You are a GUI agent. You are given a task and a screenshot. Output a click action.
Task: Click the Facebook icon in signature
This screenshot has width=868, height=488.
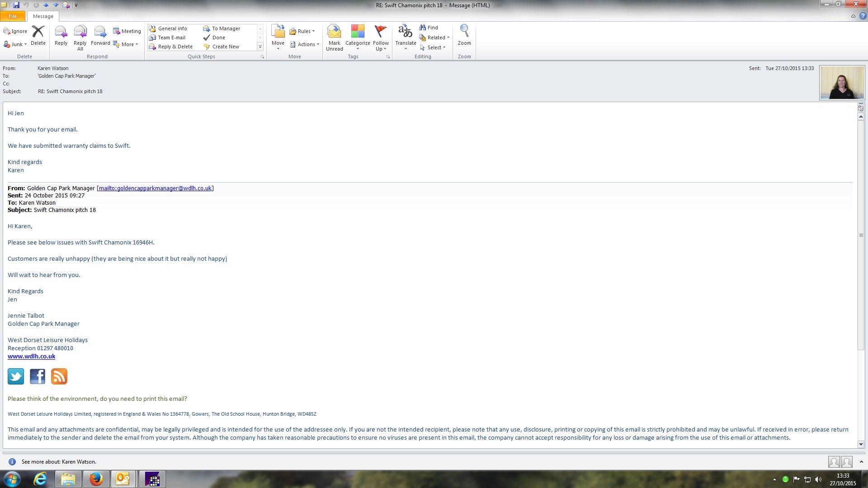(x=38, y=376)
